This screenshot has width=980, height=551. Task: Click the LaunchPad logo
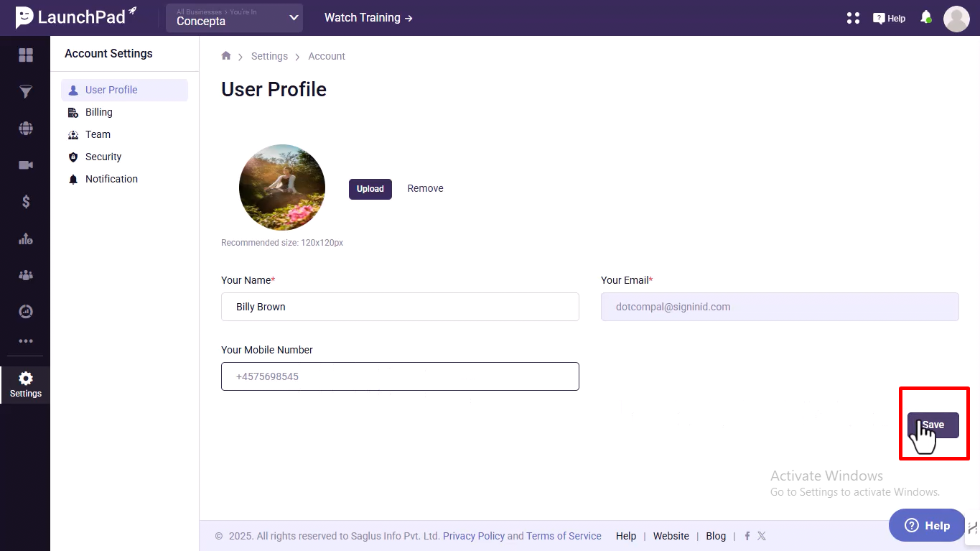click(x=77, y=17)
